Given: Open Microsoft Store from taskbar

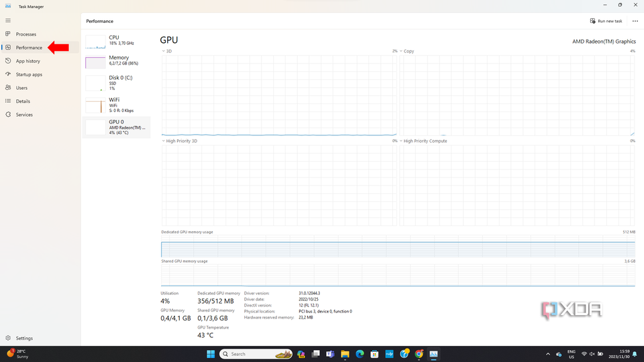Looking at the screenshot, I should (374, 354).
